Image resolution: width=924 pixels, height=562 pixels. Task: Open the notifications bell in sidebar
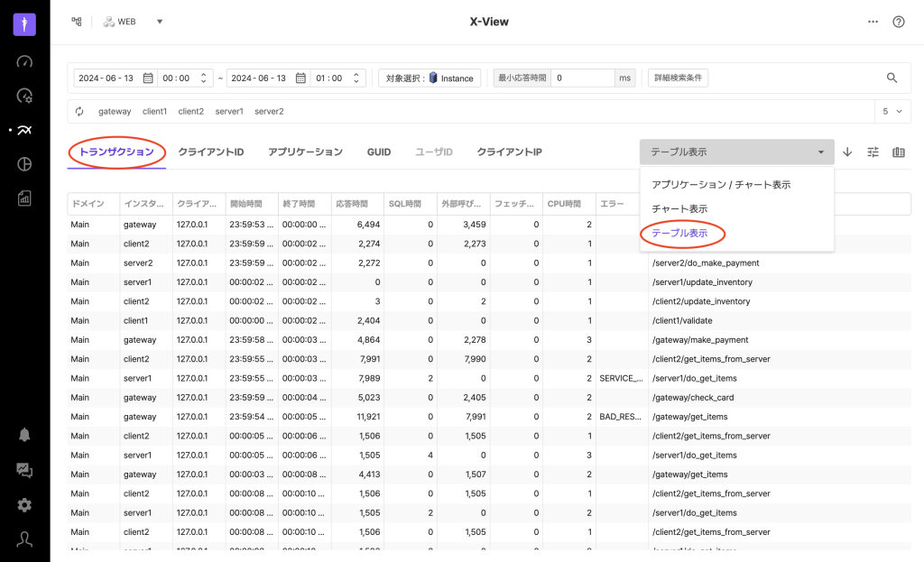coord(24,434)
